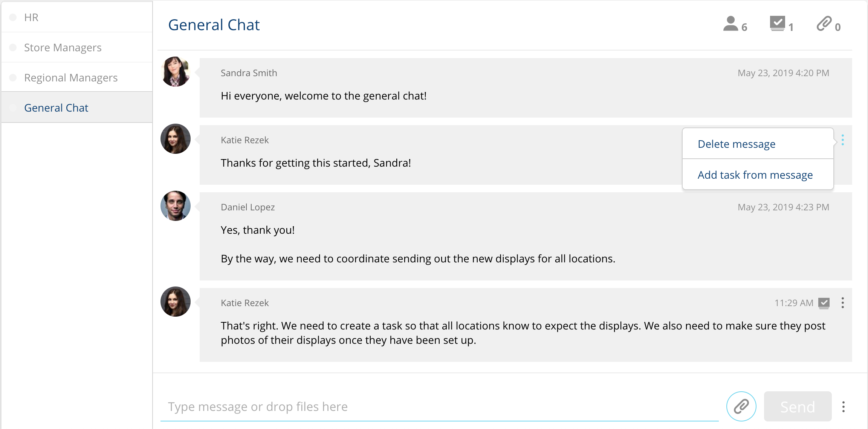Screen dimensions: 868x429
Task: Click the attach file paperclip button
Action: click(x=741, y=406)
